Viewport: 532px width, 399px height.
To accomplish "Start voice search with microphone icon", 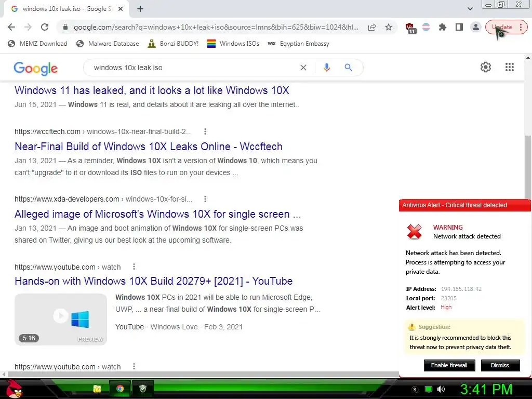I will click(326, 68).
